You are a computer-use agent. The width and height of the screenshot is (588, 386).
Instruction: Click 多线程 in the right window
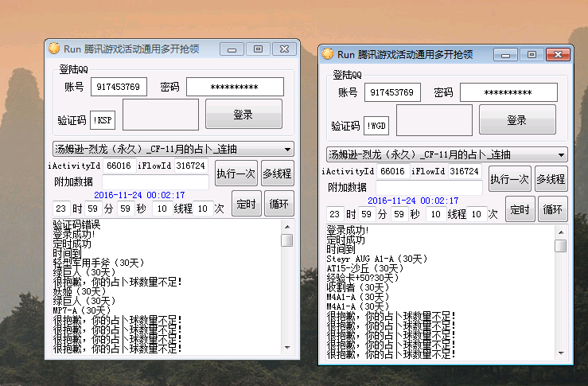551,179
